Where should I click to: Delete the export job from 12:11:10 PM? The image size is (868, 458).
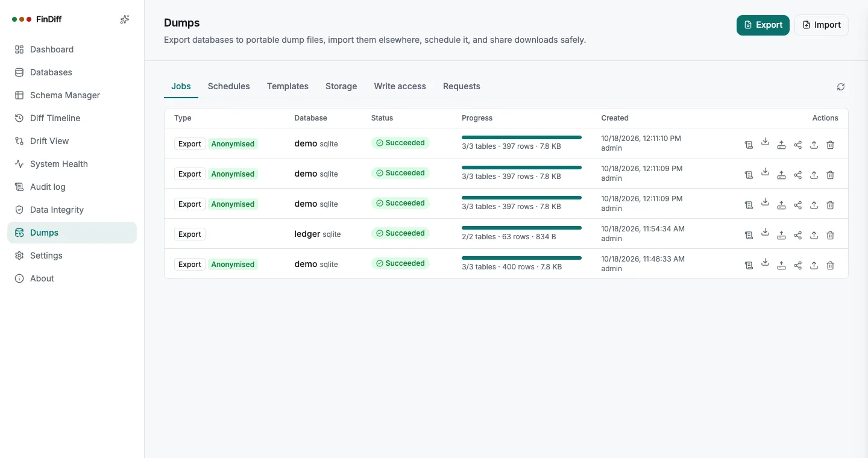(x=830, y=145)
